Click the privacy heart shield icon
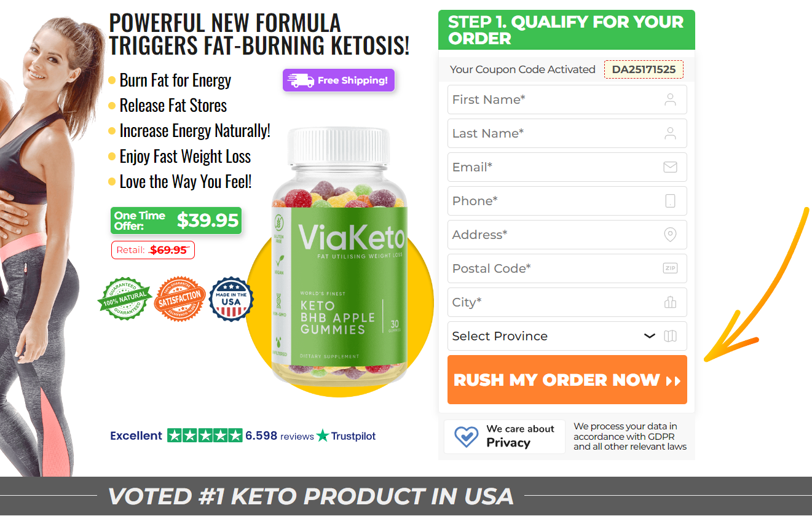The height and width of the screenshot is (516, 812). [466, 436]
